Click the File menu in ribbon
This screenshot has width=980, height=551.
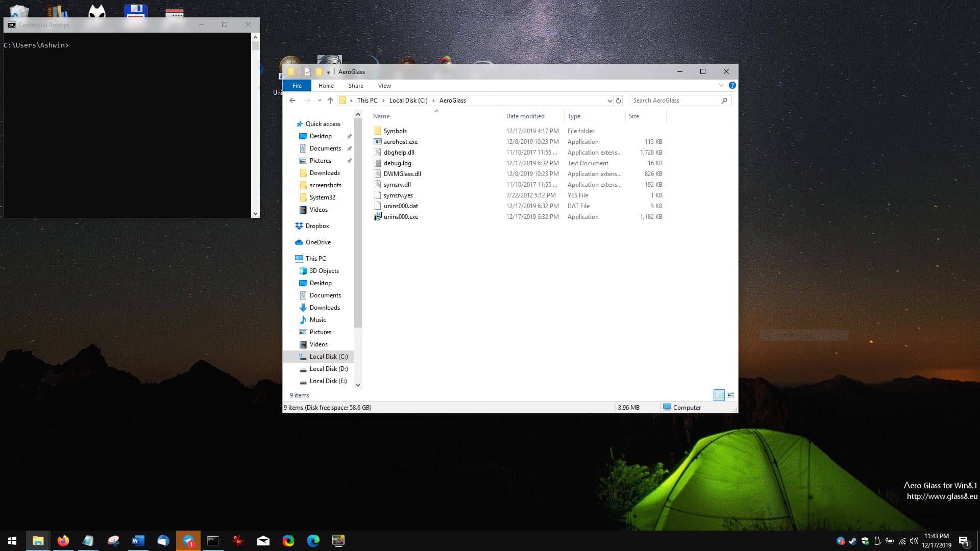click(x=297, y=85)
